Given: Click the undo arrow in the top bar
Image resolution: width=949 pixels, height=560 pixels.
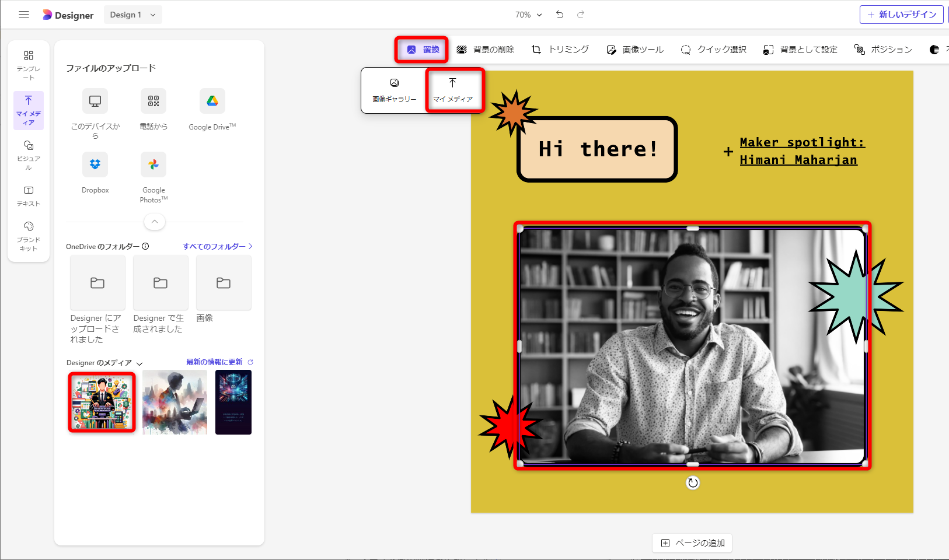Looking at the screenshot, I should coord(559,15).
